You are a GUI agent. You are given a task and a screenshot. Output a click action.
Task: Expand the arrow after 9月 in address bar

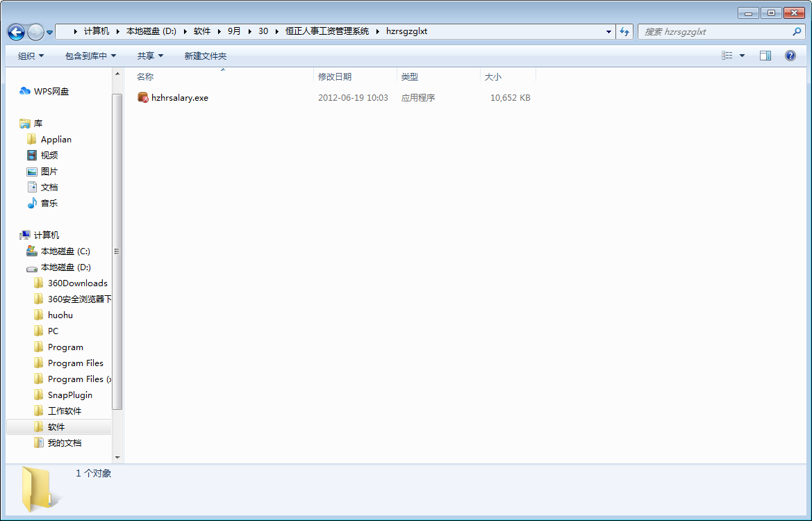tap(249, 31)
